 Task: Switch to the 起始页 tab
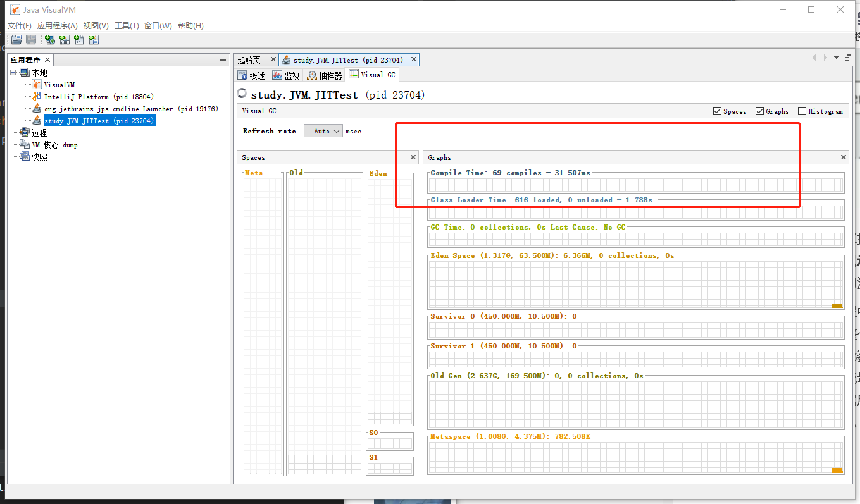coord(249,60)
